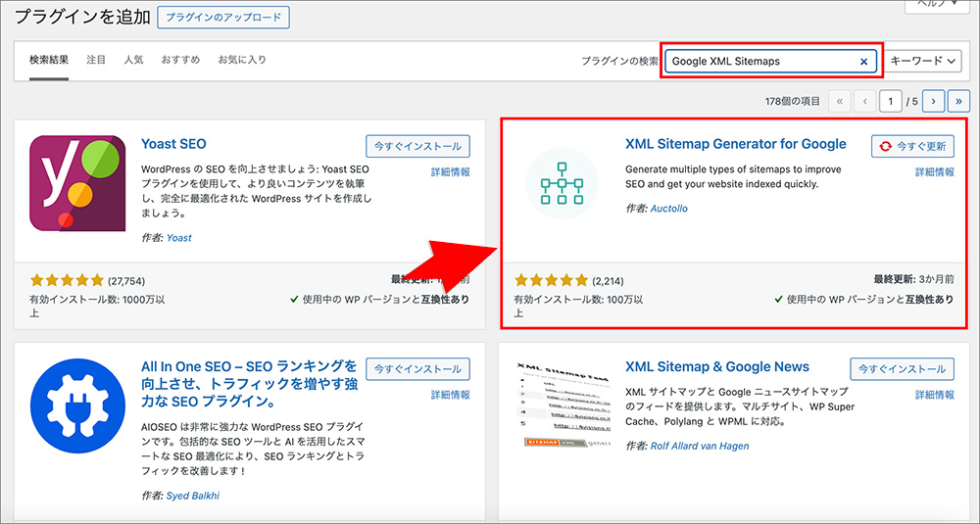980x524 pixels.
Task: Open 詳細情報 for Yoast SEO
Action: click(x=451, y=172)
